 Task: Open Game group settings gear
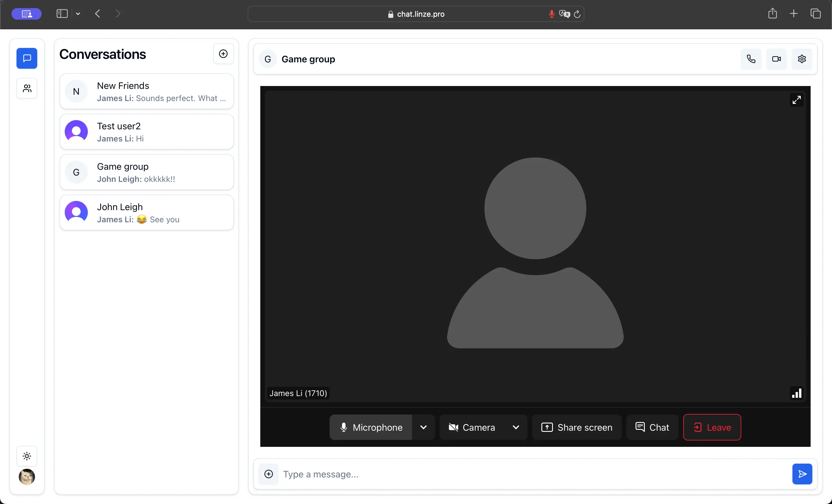802,59
